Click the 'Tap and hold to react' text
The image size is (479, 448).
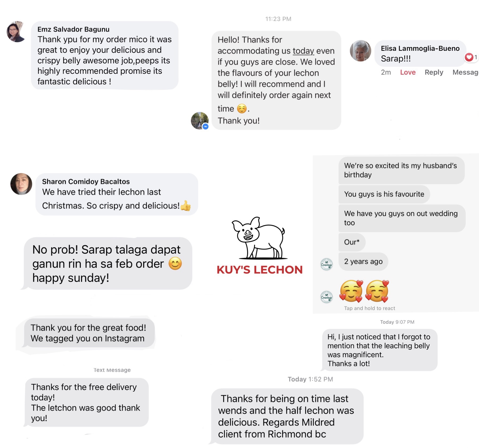coord(369,308)
